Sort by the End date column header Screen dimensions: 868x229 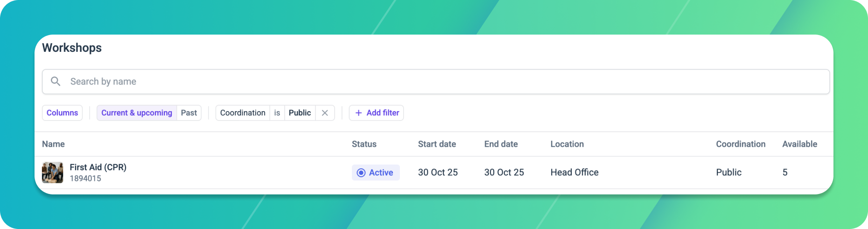coord(501,144)
